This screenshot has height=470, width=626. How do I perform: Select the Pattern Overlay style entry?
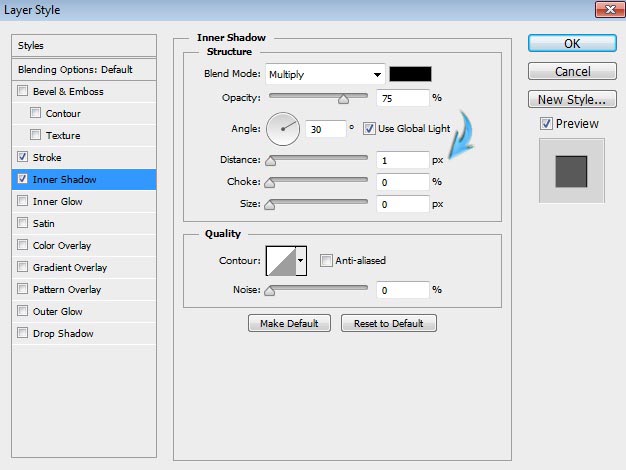pos(67,289)
